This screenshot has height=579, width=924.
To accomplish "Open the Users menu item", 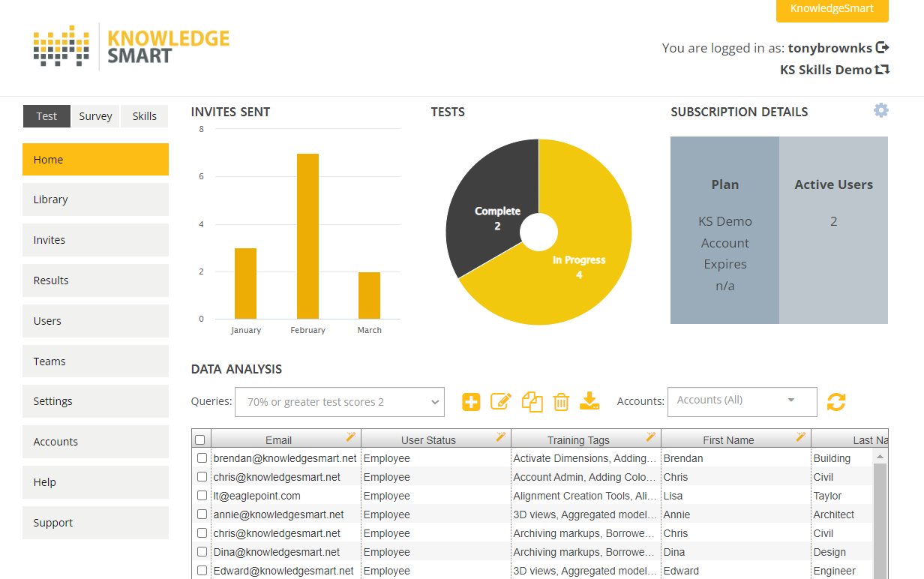I will coord(95,321).
